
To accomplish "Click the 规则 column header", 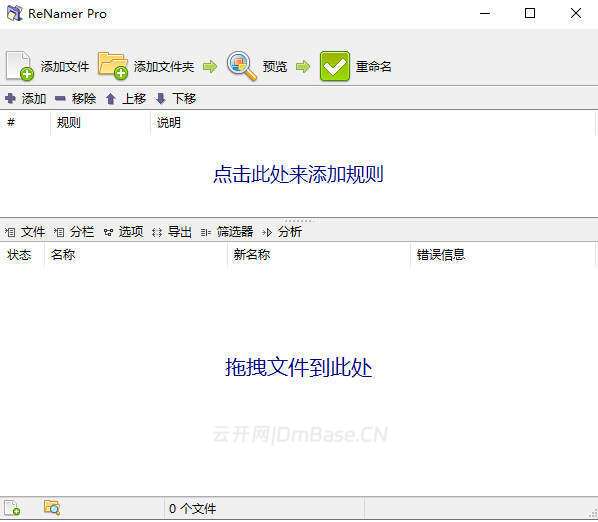I will pos(100,122).
